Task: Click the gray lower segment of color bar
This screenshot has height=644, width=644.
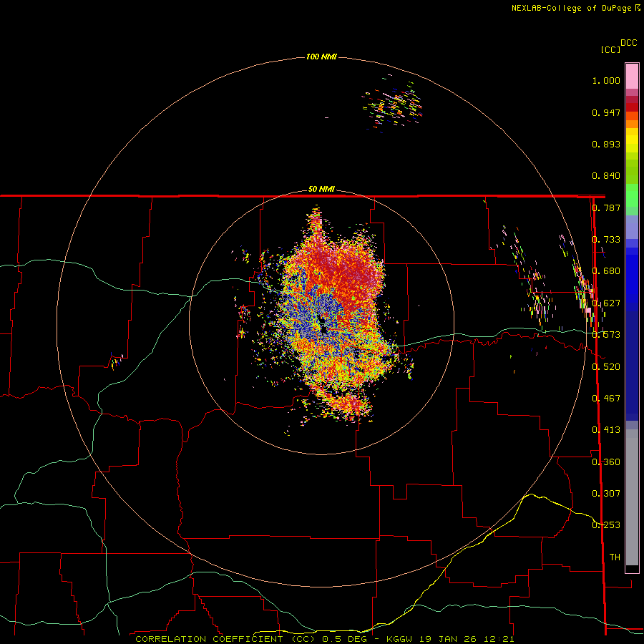Action: tap(632, 497)
